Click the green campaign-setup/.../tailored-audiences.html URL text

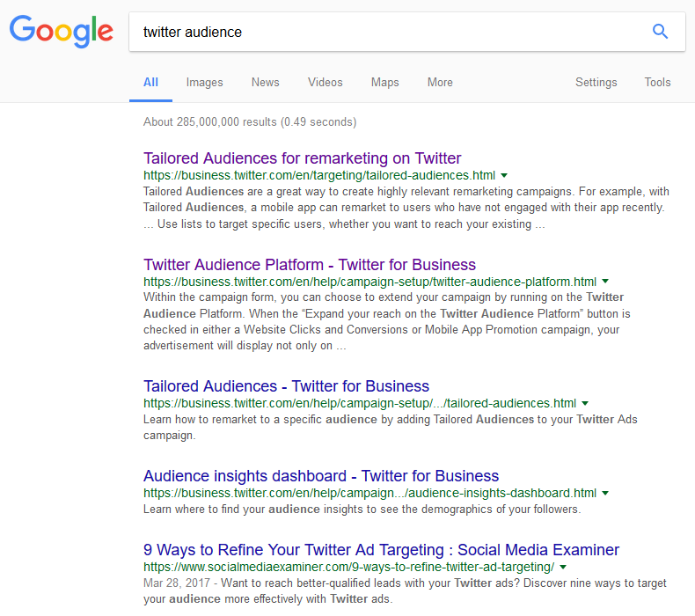360,403
